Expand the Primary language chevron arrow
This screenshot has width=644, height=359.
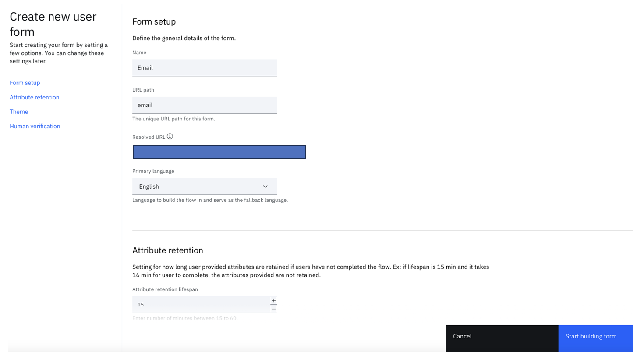point(265,187)
